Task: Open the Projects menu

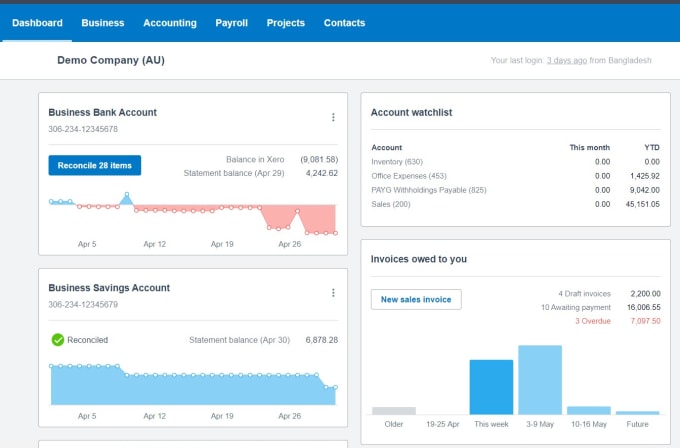Action: pos(286,23)
